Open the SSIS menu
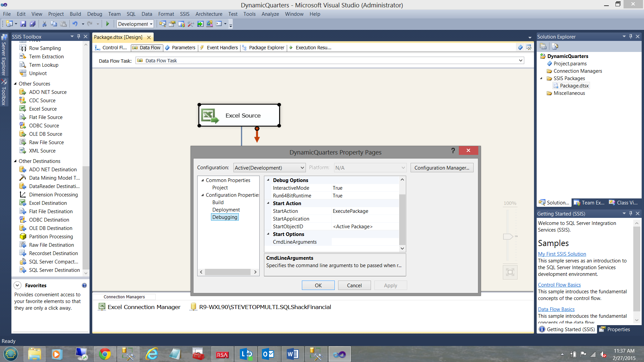644x362 pixels. click(x=184, y=14)
